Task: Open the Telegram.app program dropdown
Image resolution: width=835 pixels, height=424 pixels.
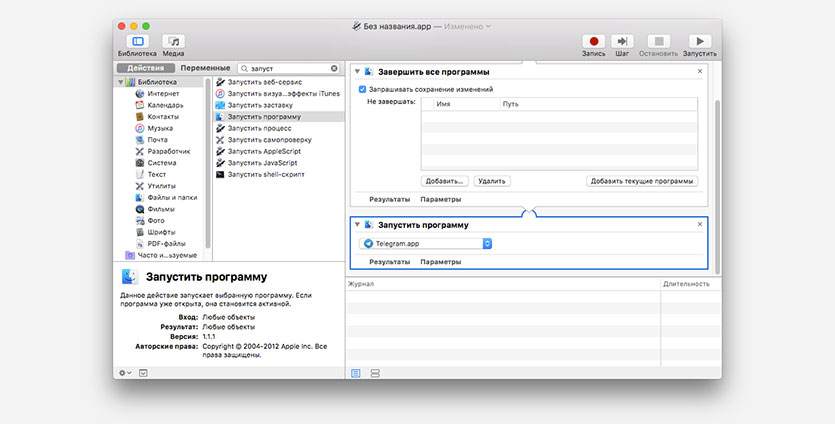Action: click(x=487, y=243)
